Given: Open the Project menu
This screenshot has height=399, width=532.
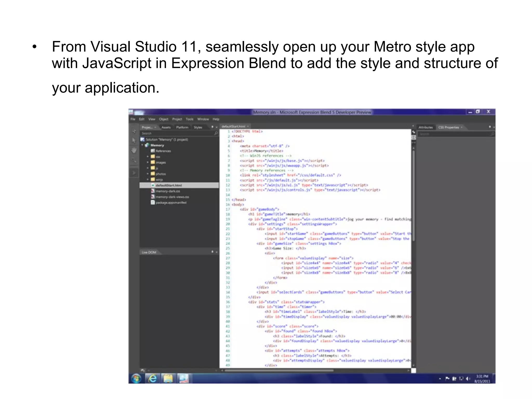Looking at the screenshot, I should [177, 119].
